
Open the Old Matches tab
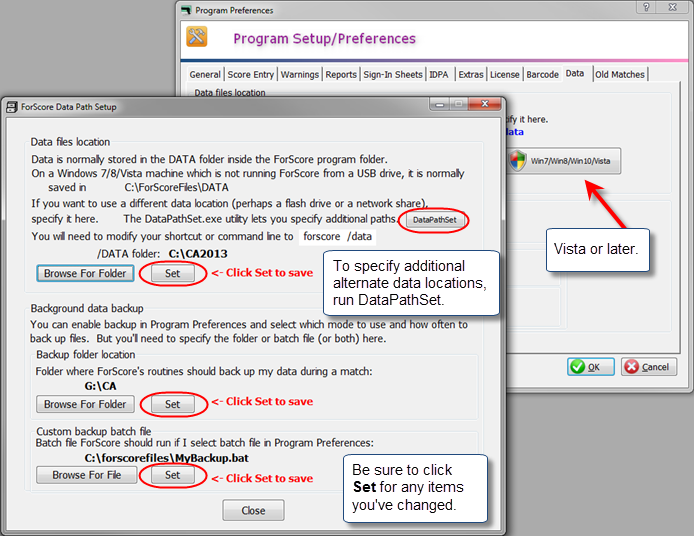(x=620, y=74)
